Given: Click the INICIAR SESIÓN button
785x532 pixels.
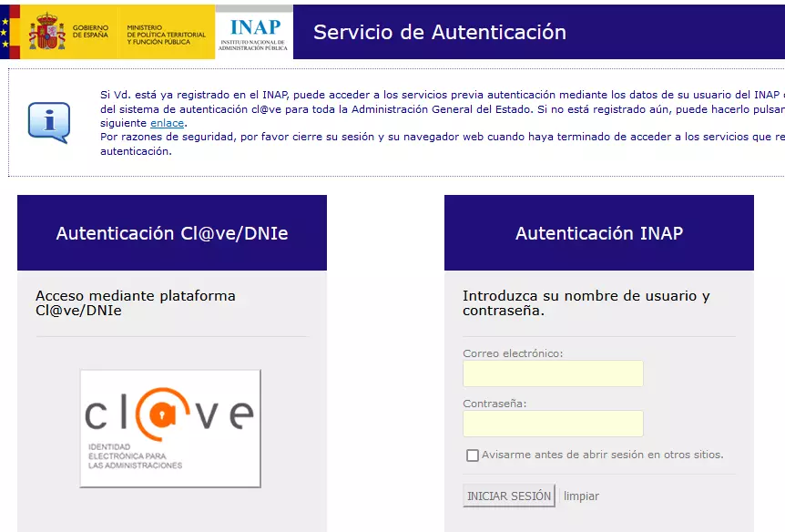Looking at the screenshot, I should pos(509,496).
